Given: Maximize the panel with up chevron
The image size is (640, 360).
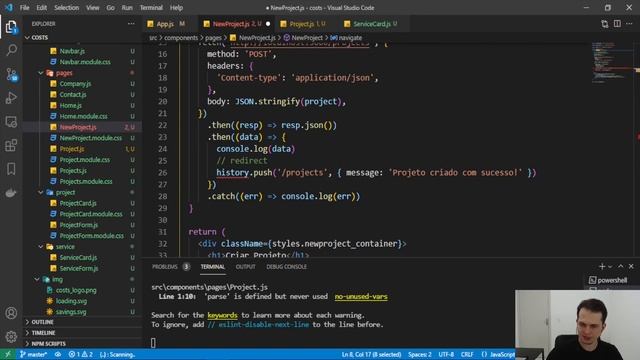Looking at the screenshot, I should pos(621,267).
